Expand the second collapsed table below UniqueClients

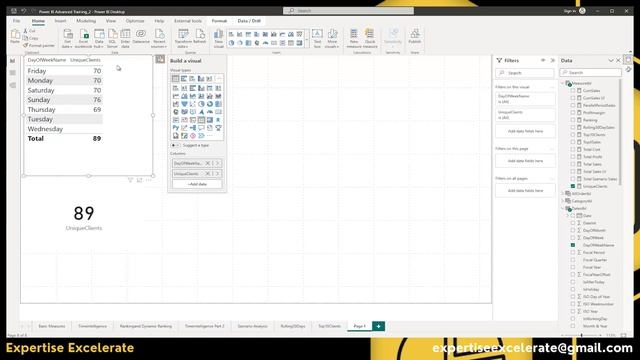coord(563,201)
